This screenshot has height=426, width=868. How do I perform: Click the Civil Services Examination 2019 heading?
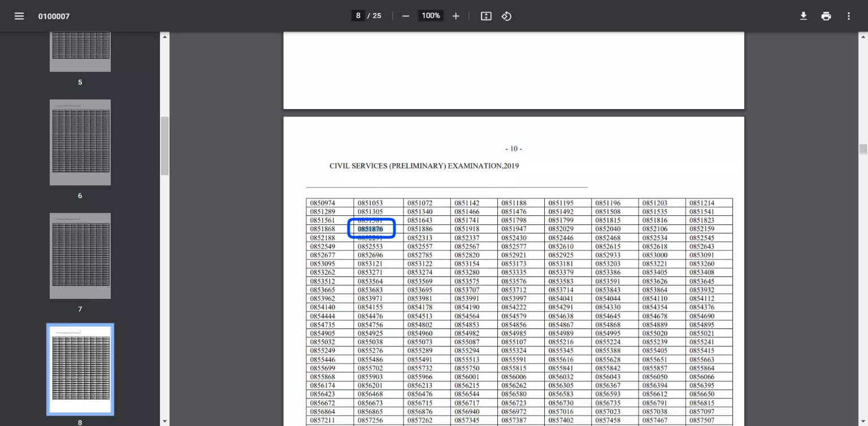424,166
